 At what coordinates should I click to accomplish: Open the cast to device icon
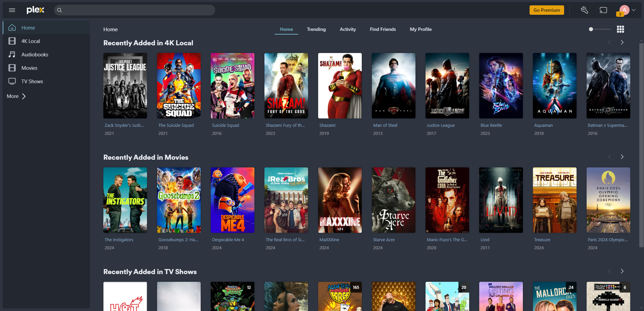pyautogui.click(x=603, y=10)
